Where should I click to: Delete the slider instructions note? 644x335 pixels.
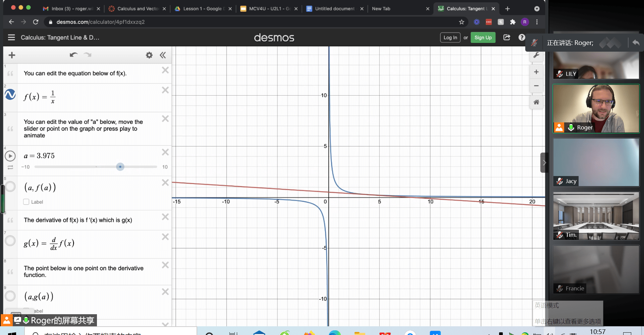pyautogui.click(x=165, y=118)
